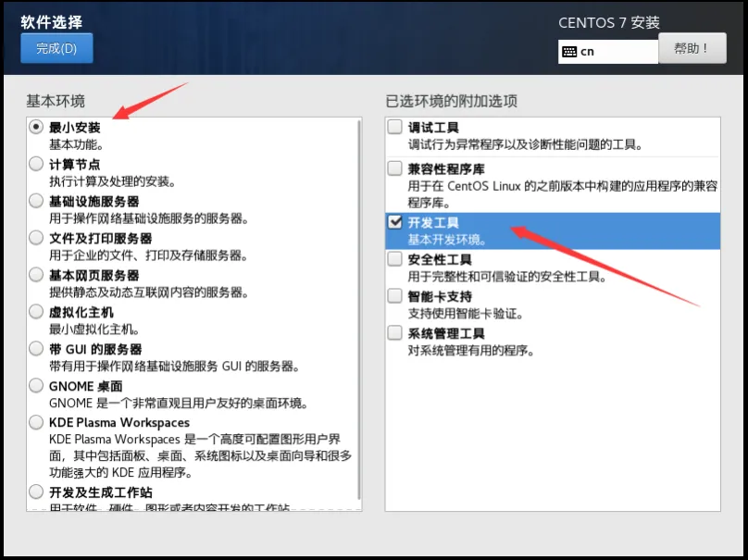
Task: Click the text 用于完整性和可信验证的安全性工具。
Action: tap(507, 277)
